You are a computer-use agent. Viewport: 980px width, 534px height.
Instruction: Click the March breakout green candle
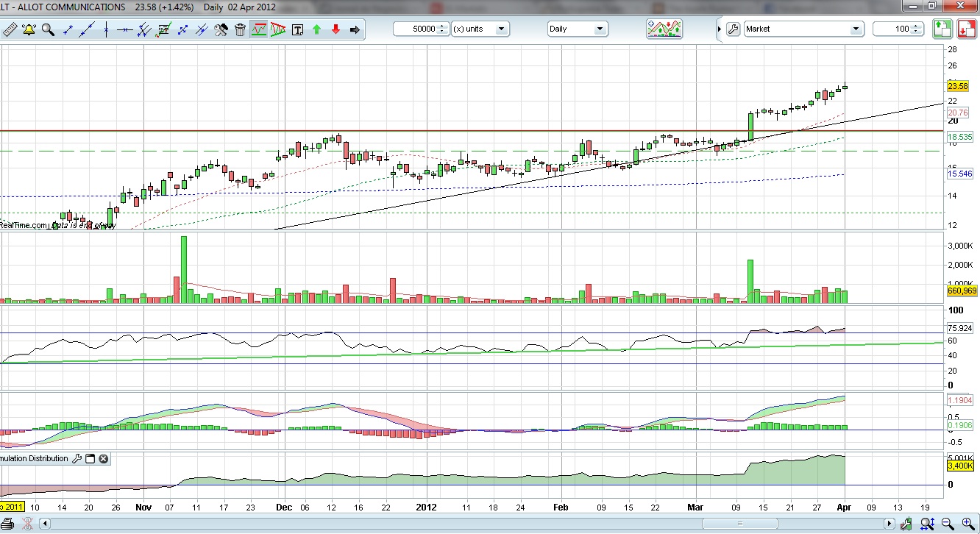point(751,127)
